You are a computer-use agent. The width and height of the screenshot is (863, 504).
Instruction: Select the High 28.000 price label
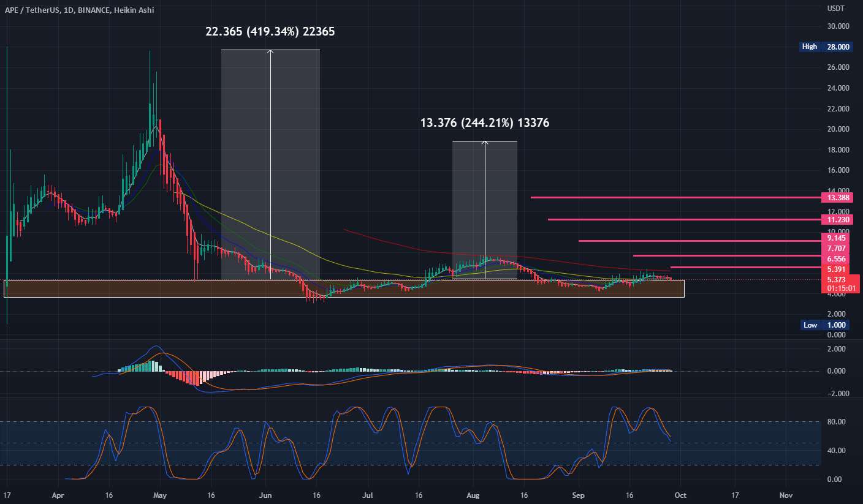click(826, 47)
